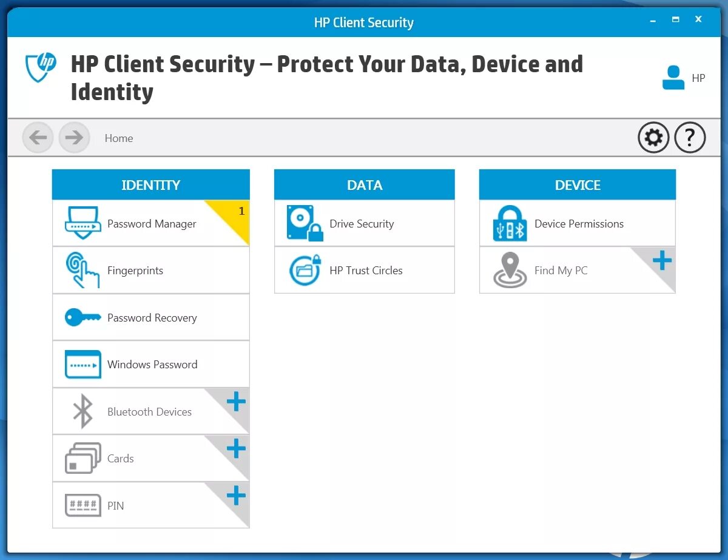Open the Device Permissions label
Screen dimensions: 728x560
579,224
